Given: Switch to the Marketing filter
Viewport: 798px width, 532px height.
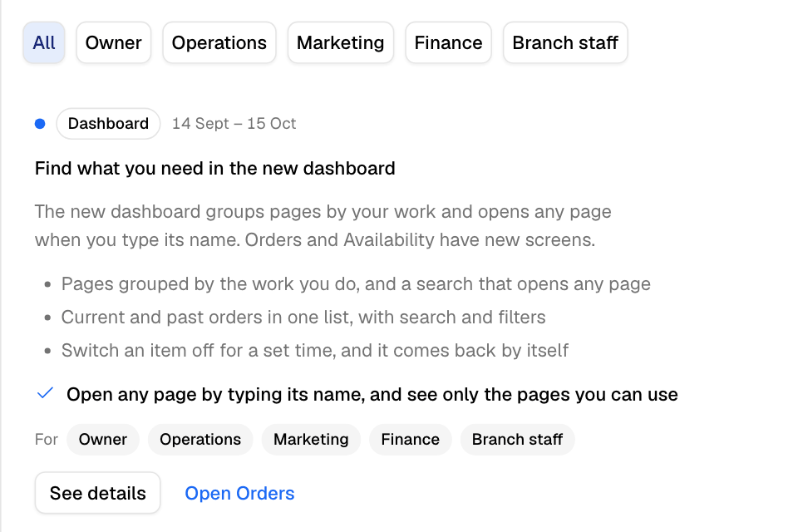Looking at the screenshot, I should coord(341,42).
